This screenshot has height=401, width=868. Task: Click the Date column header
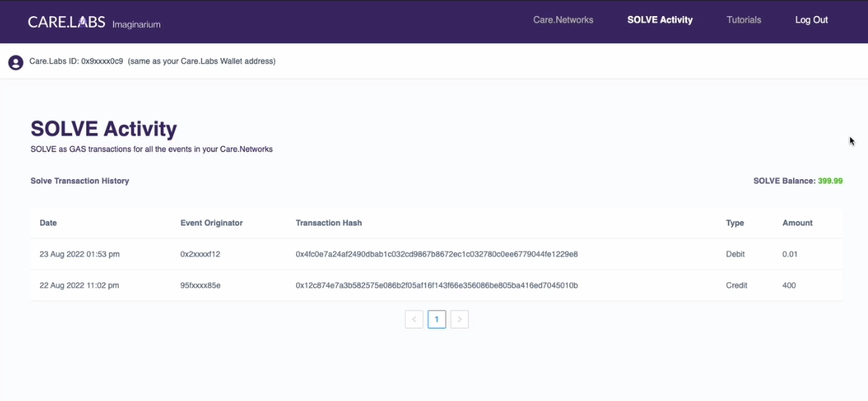pyautogui.click(x=48, y=223)
